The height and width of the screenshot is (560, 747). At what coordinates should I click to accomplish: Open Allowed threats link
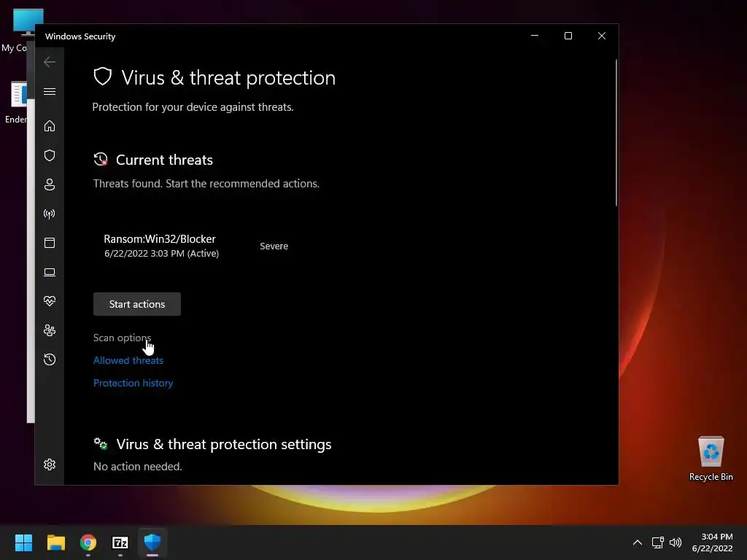(x=128, y=360)
